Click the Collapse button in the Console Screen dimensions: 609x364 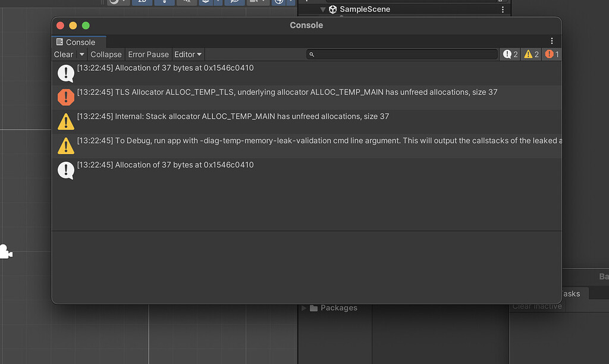[106, 54]
